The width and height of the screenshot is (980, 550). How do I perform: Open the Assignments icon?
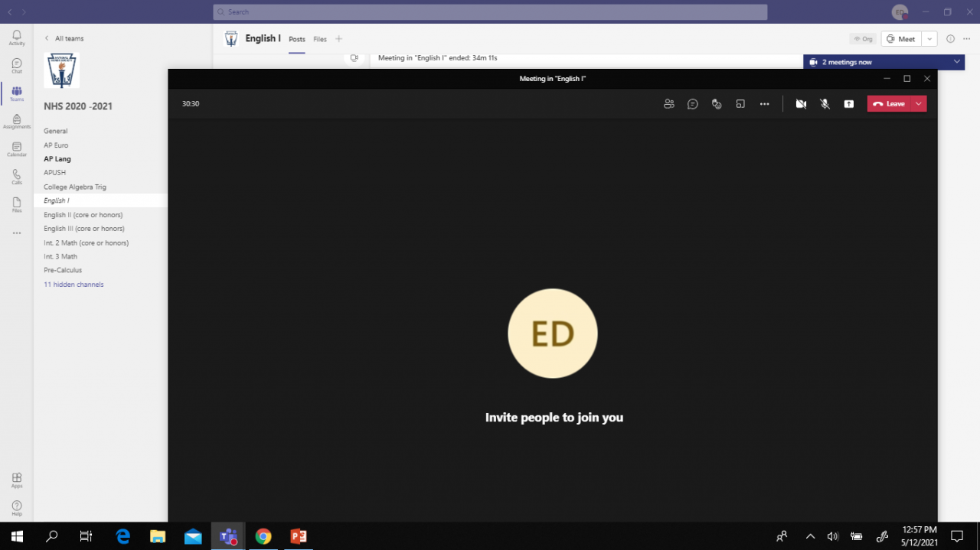pos(17,121)
